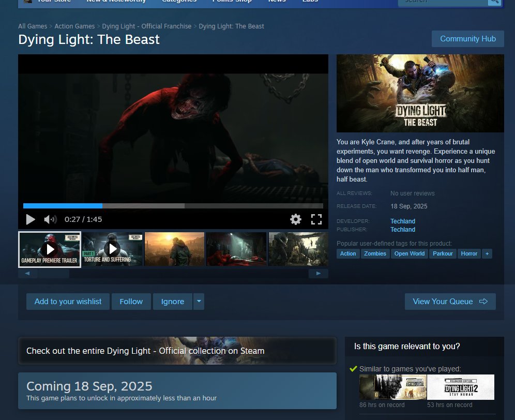Screen dimensions: 515x420
Task: Expand the Ignore options dropdown arrow
Action: pos(199,302)
